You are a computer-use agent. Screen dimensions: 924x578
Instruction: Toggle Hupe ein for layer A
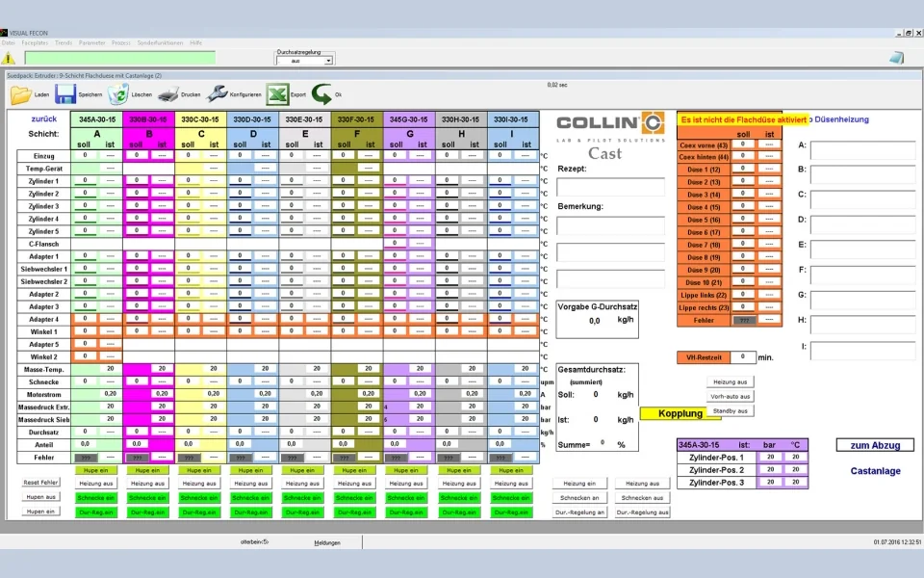(96, 471)
